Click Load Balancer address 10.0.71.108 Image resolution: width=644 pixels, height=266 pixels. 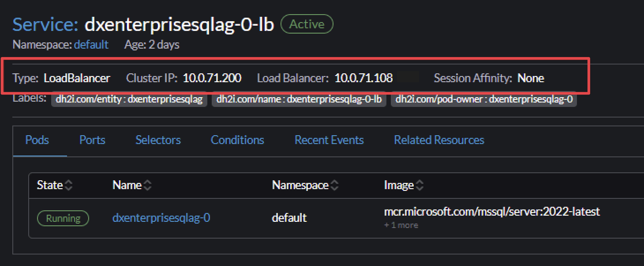click(x=363, y=78)
